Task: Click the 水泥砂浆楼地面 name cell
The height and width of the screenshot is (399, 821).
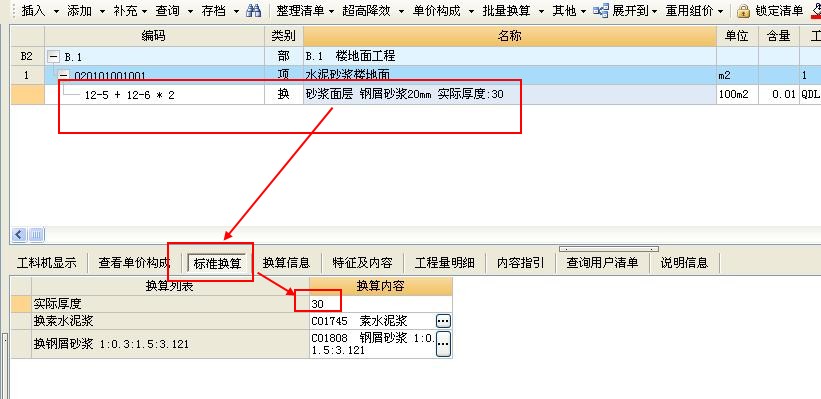Action: [509, 75]
